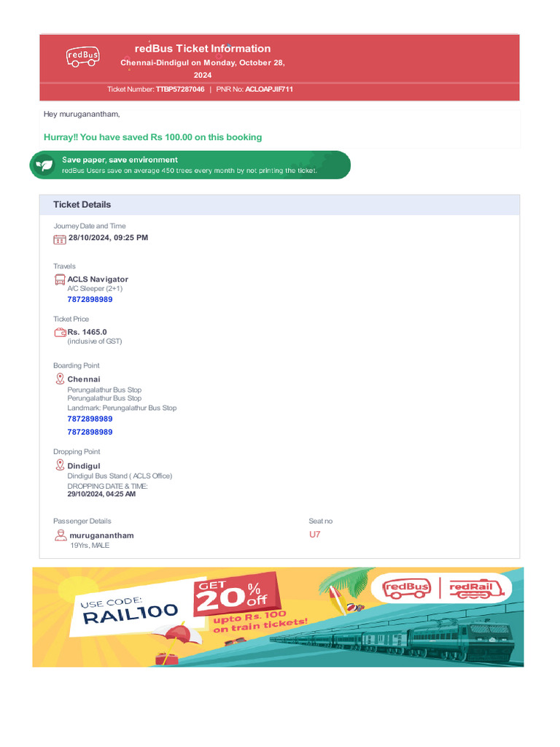Open the travels phone number under A/C Sleeper
Viewport: 560px width, 747px height.
(x=90, y=299)
